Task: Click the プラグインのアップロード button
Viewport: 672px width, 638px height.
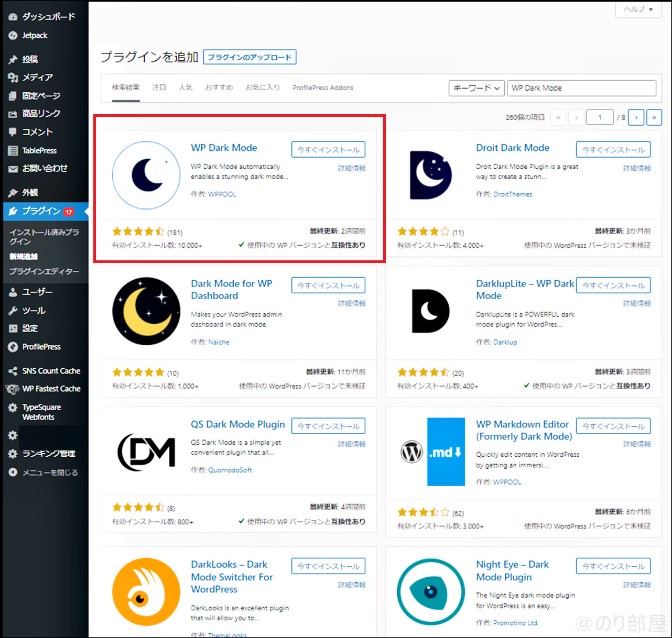Action: (250, 57)
